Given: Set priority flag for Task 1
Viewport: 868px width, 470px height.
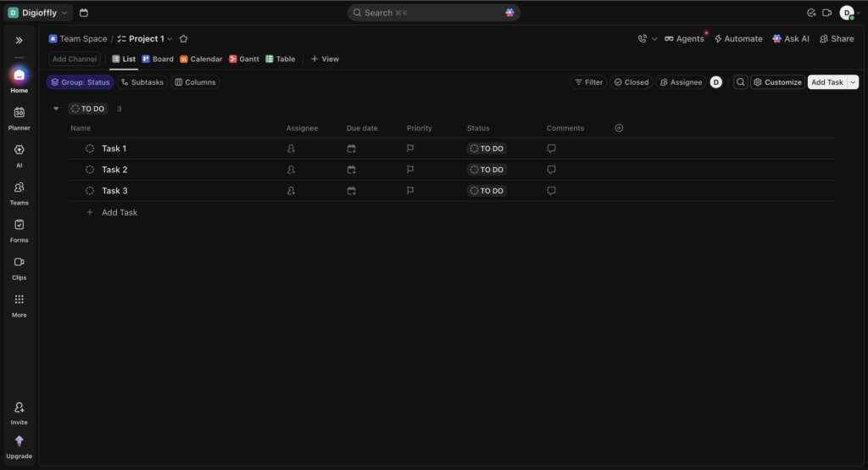Looking at the screenshot, I should pos(410,148).
